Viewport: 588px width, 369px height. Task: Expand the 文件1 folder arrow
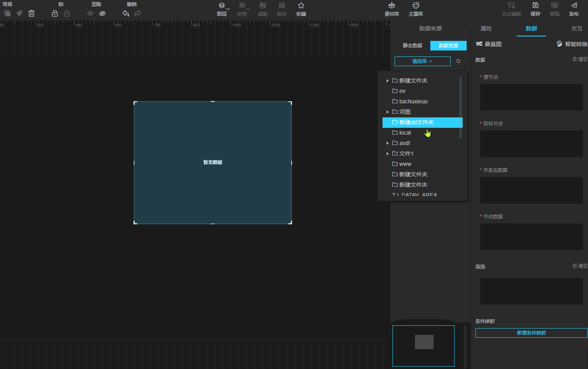pos(387,154)
